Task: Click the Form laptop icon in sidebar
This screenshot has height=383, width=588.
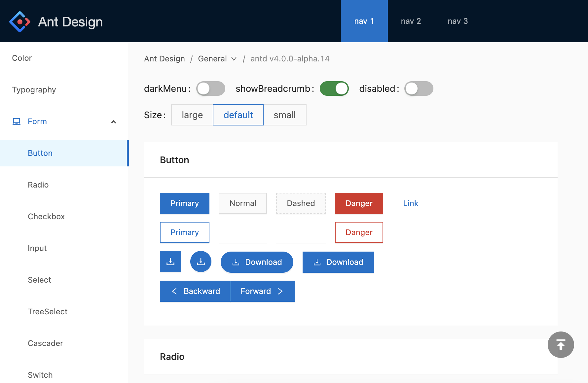Action: [x=17, y=122]
